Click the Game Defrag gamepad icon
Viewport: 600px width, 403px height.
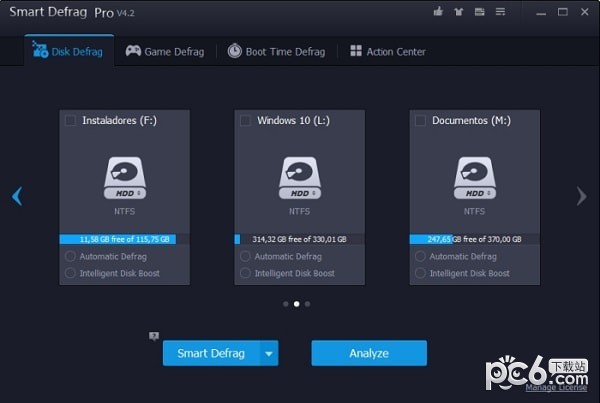click(x=133, y=51)
